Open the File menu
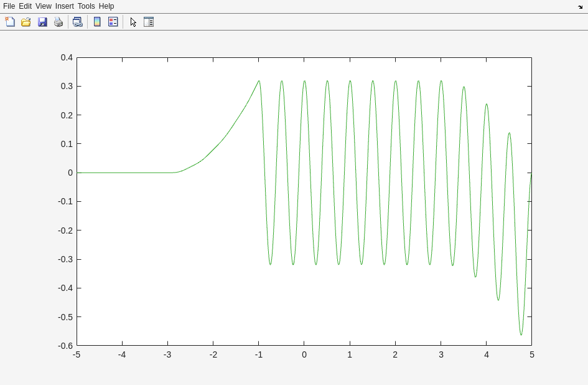The width and height of the screenshot is (588, 385). coord(9,6)
